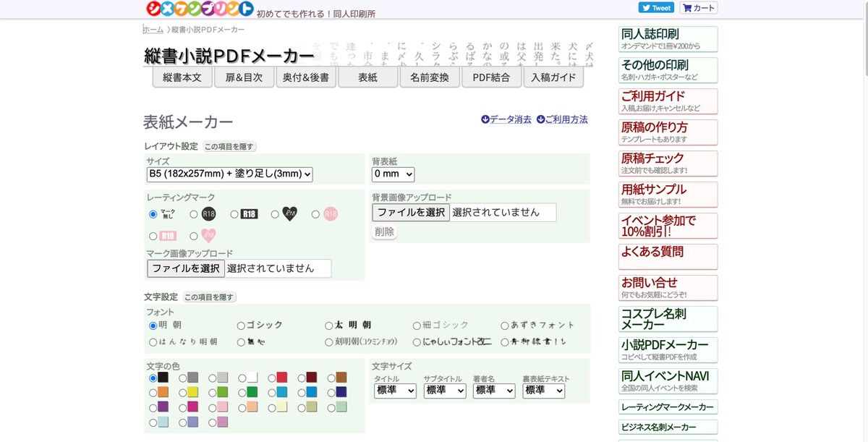Choose the ゴシック font option

239,325
